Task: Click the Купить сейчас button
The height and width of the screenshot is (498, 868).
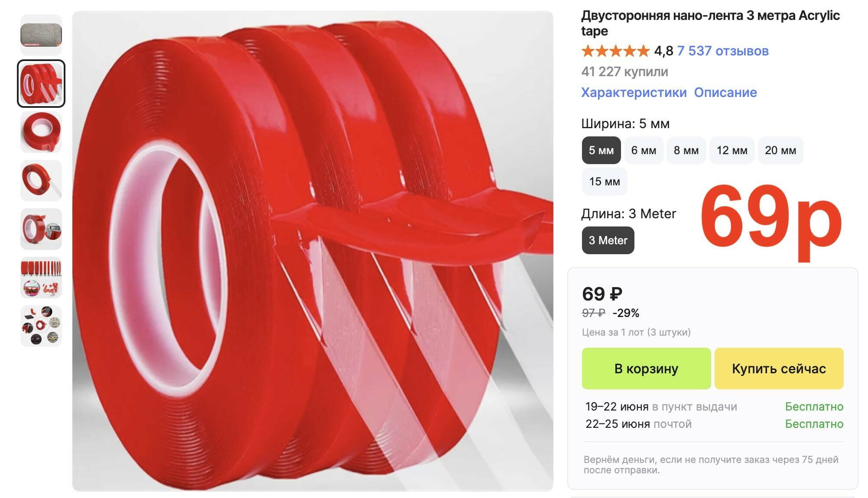Action: [779, 369]
